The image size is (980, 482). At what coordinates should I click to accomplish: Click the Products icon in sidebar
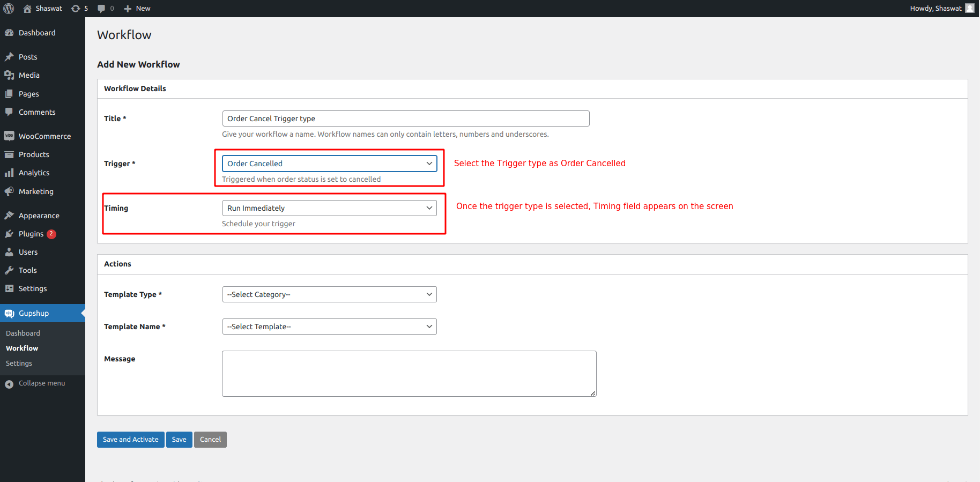coord(9,154)
